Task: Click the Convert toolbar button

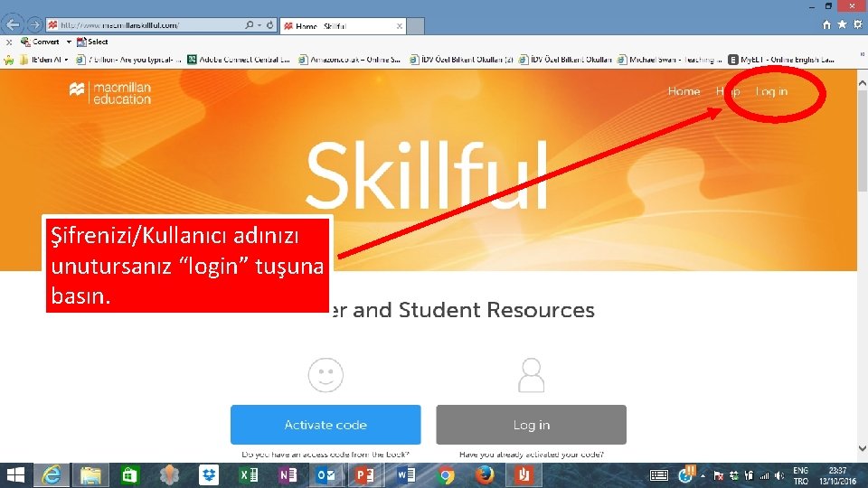Action: pyautogui.click(x=40, y=42)
